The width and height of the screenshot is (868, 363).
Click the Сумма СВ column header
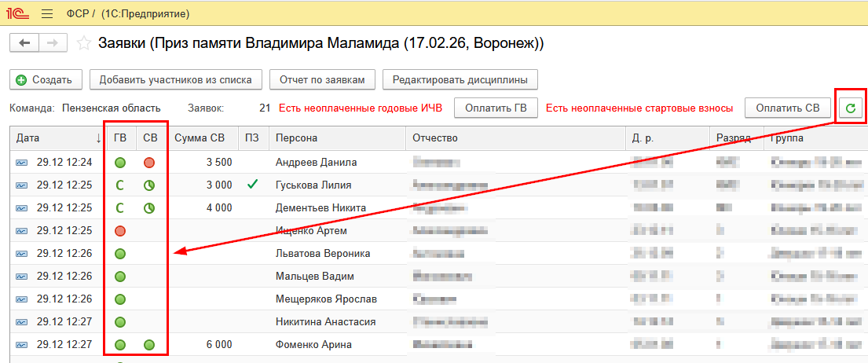pyautogui.click(x=200, y=138)
